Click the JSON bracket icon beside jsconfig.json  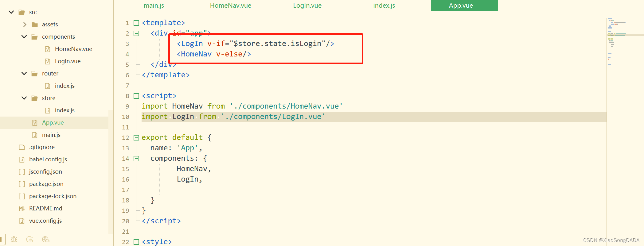(22, 172)
